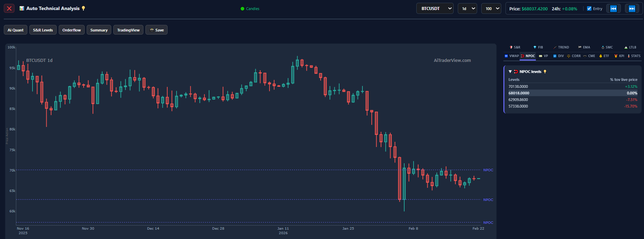This screenshot has height=239, width=644.
Task: Open the 100 candle count dropdown
Action: click(x=491, y=9)
